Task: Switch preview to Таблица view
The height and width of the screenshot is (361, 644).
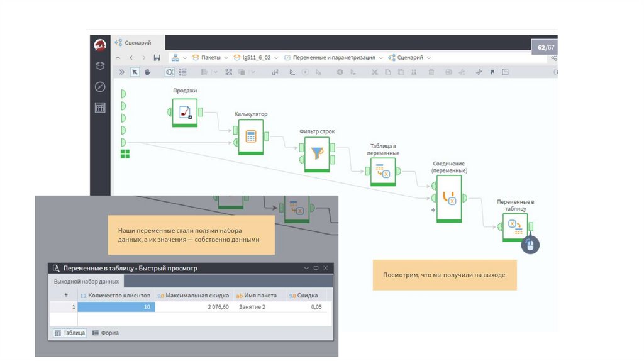Action: click(70, 333)
